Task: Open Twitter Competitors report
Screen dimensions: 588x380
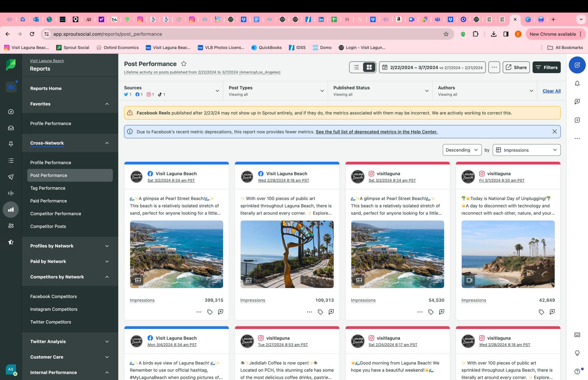Action: pyautogui.click(x=51, y=322)
